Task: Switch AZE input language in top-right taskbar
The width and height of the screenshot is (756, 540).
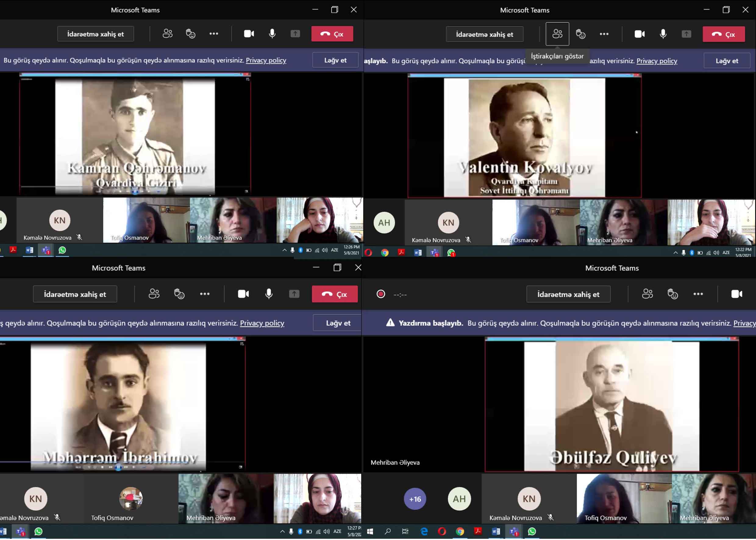Action: pos(726,253)
